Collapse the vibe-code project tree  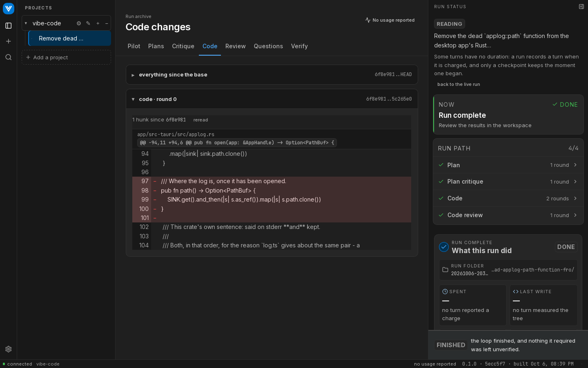coord(26,23)
